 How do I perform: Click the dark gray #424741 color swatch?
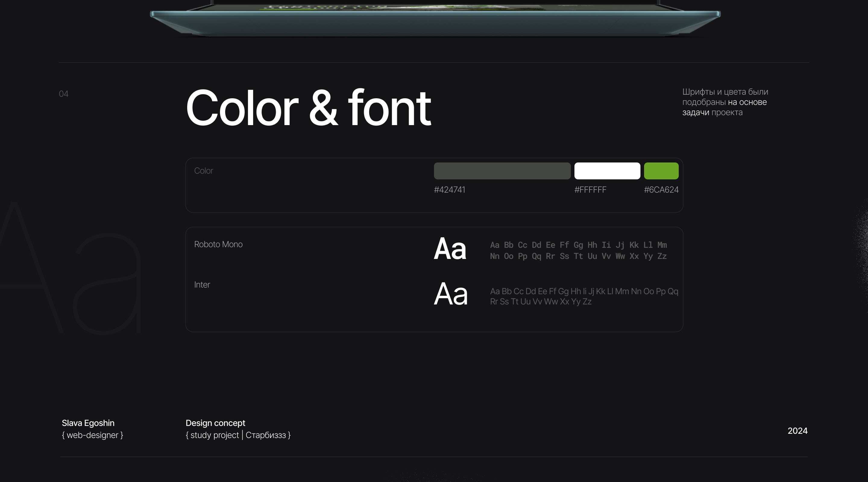[x=502, y=171]
